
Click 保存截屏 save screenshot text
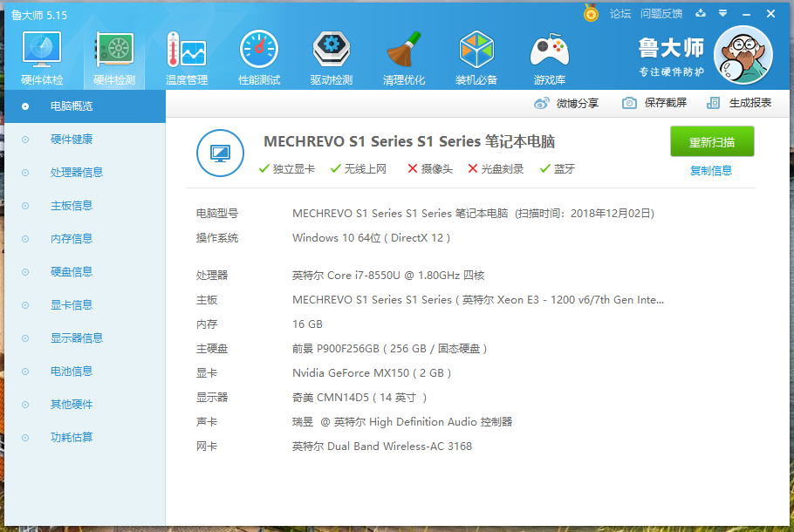[x=666, y=103]
